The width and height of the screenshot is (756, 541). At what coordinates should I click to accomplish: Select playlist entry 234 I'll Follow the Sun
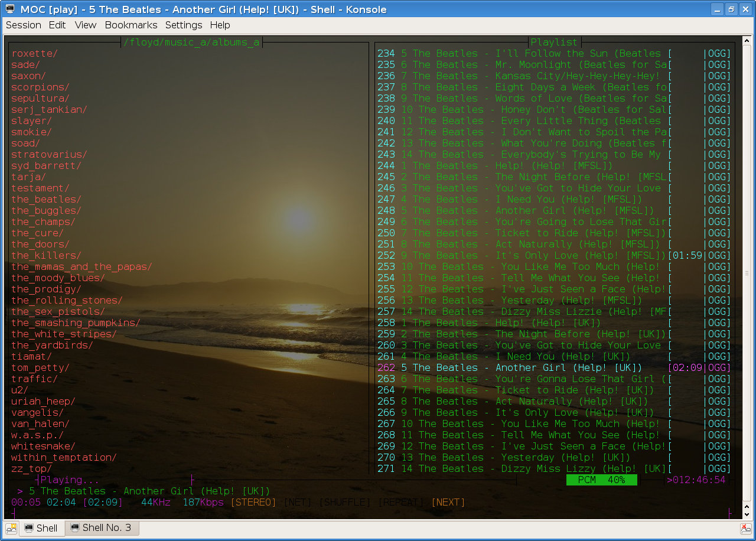click(554, 54)
